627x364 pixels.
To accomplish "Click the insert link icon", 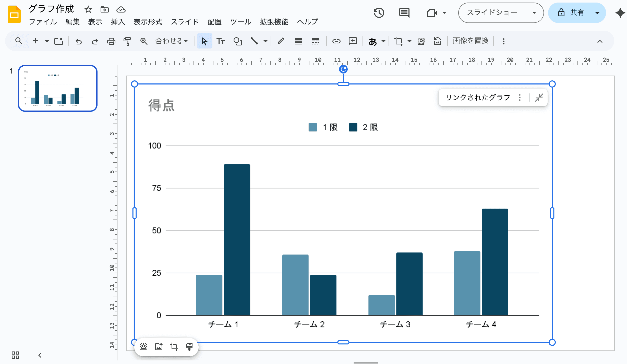I will [336, 41].
